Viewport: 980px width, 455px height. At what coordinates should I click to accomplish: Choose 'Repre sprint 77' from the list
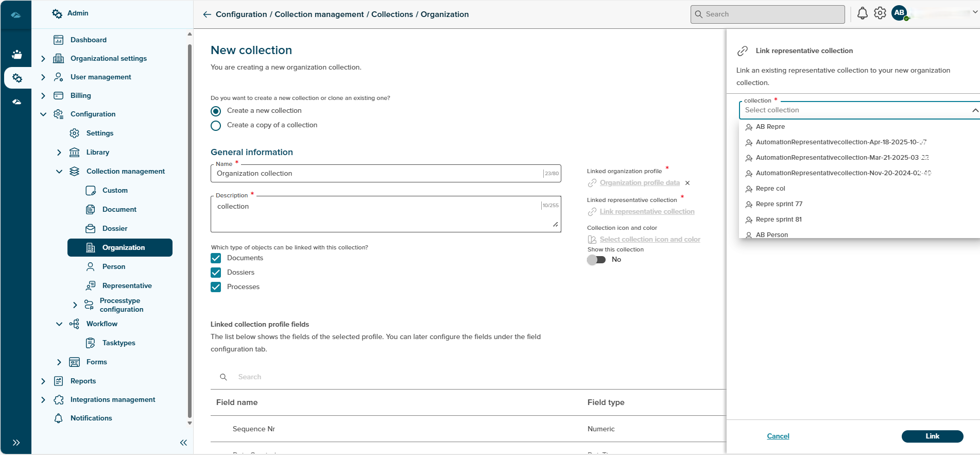(779, 204)
